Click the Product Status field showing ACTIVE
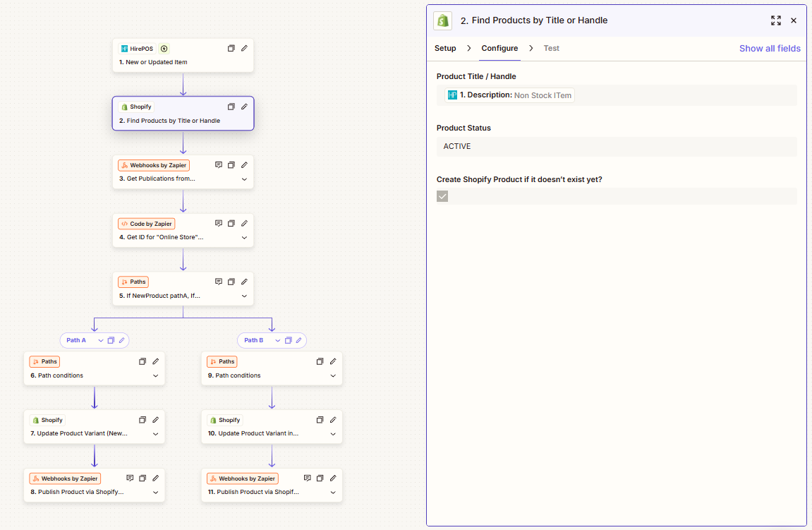Image resolution: width=812 pixels, height=530 pixels. point(617,147)
